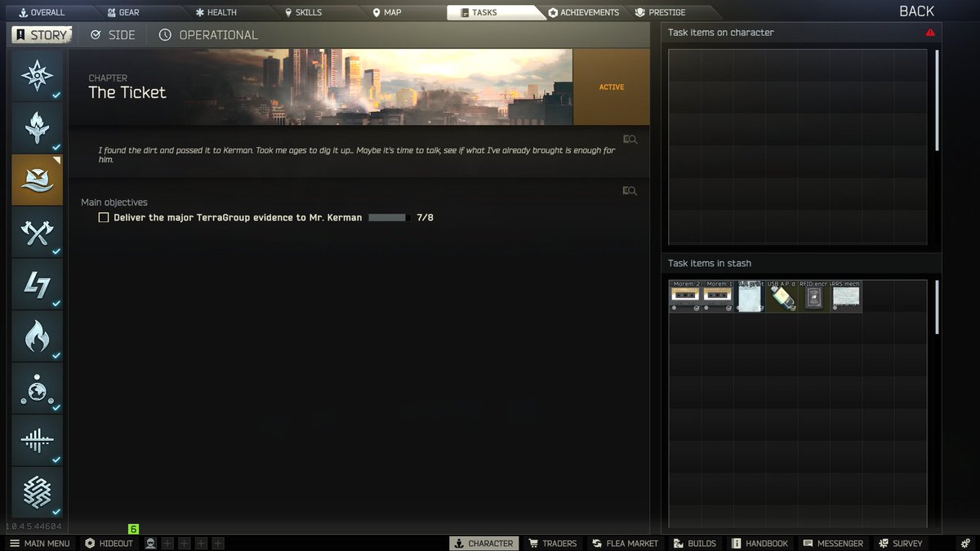Switch to the Health tab
The height and width of the screenshot is (551, 980).
pos(216,12)
